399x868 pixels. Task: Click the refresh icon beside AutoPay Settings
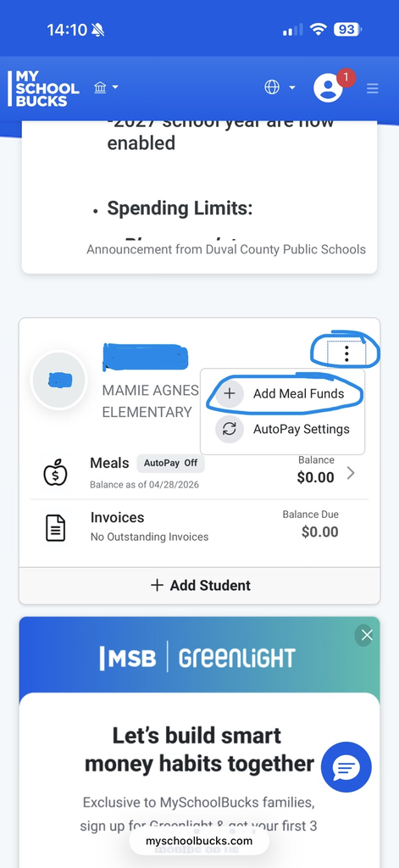pyautogui.click(x=229, y=429)
